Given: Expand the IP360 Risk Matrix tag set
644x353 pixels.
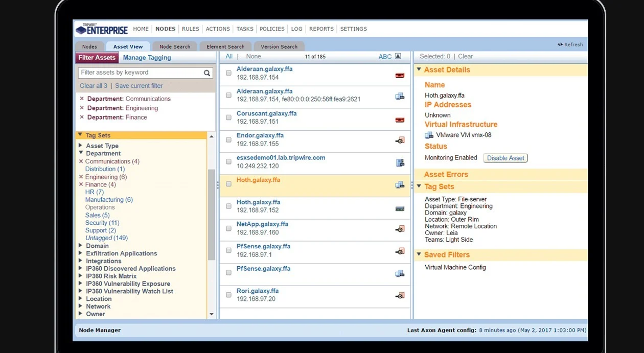Looking at the screenshot, I should tap(81, 276).
